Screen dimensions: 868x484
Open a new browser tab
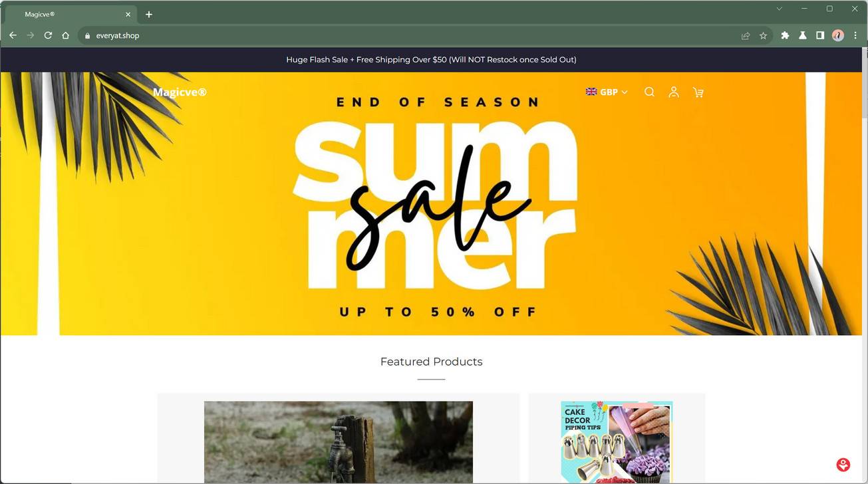[x=149, y=15]
